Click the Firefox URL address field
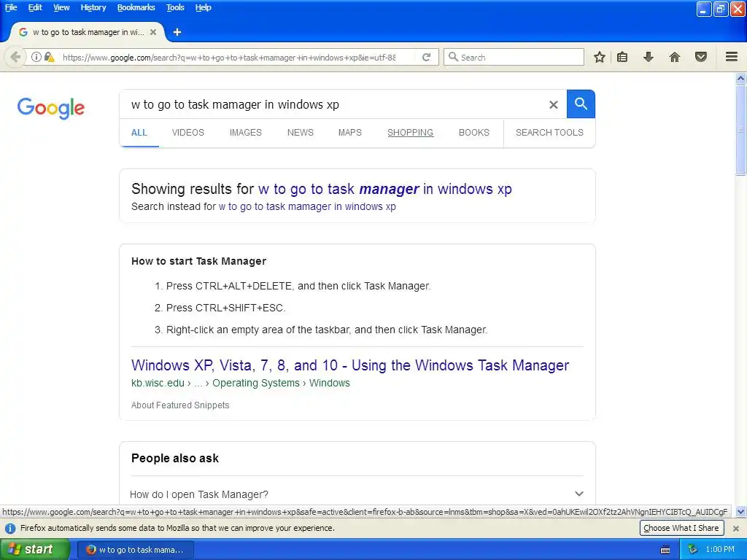 pyautogui.click(x=228, y=57)
